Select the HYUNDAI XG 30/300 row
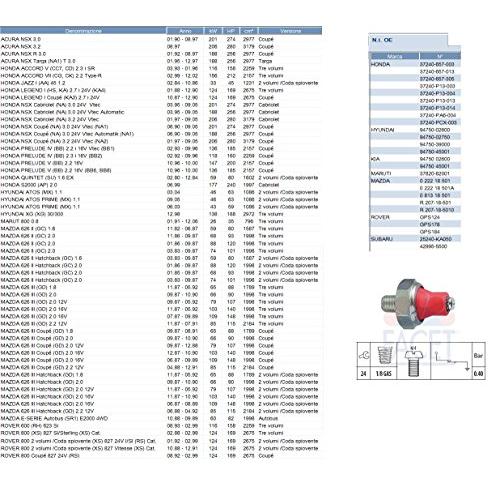The width and height of the screenshot is (488, 488). [161, 214]
